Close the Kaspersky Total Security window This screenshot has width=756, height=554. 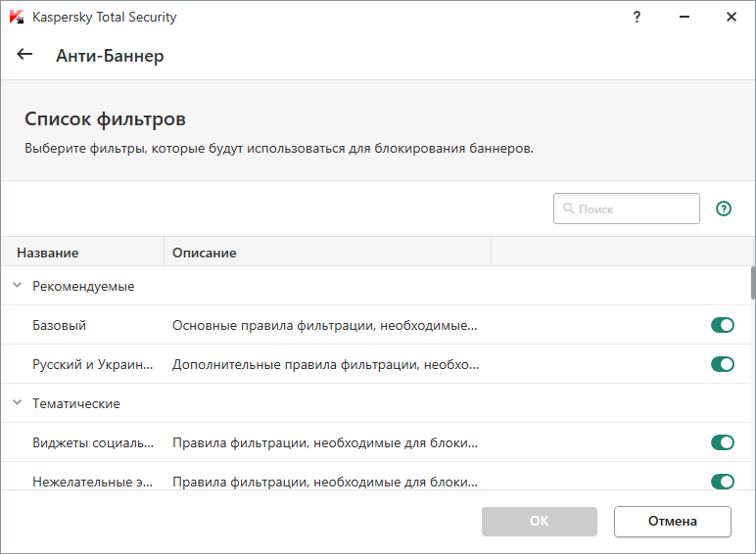[x=731, y=17]
